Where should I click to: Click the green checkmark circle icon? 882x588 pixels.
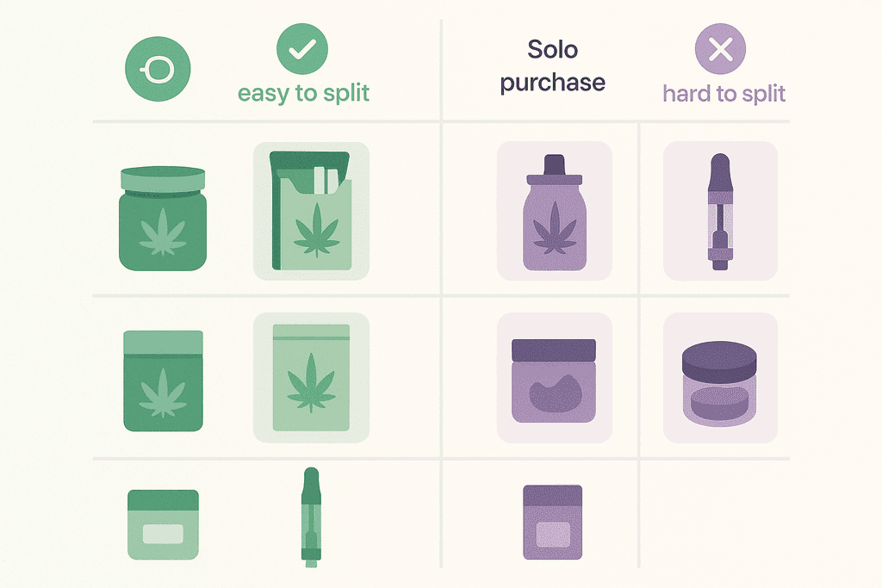coord(302,49)
